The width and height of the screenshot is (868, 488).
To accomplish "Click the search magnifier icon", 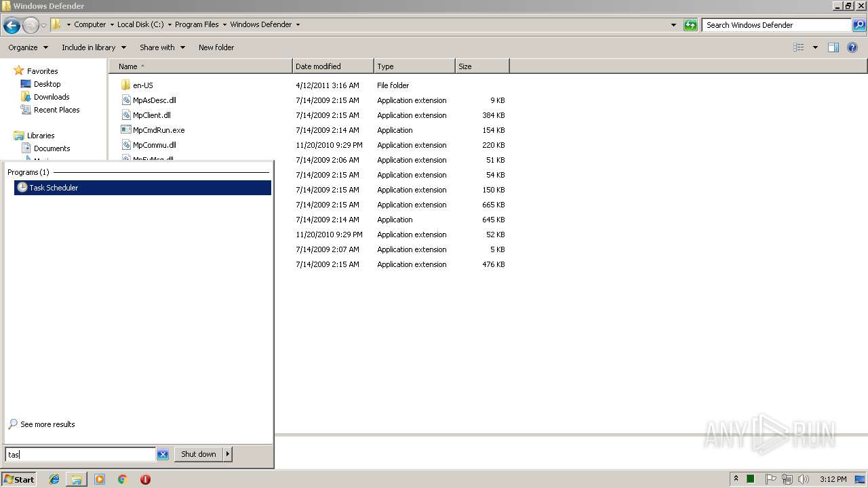I will point(859,25).
